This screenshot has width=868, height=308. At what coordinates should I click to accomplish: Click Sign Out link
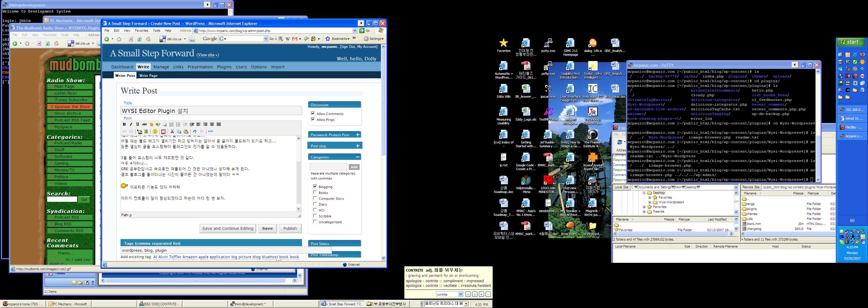point(348,47)
